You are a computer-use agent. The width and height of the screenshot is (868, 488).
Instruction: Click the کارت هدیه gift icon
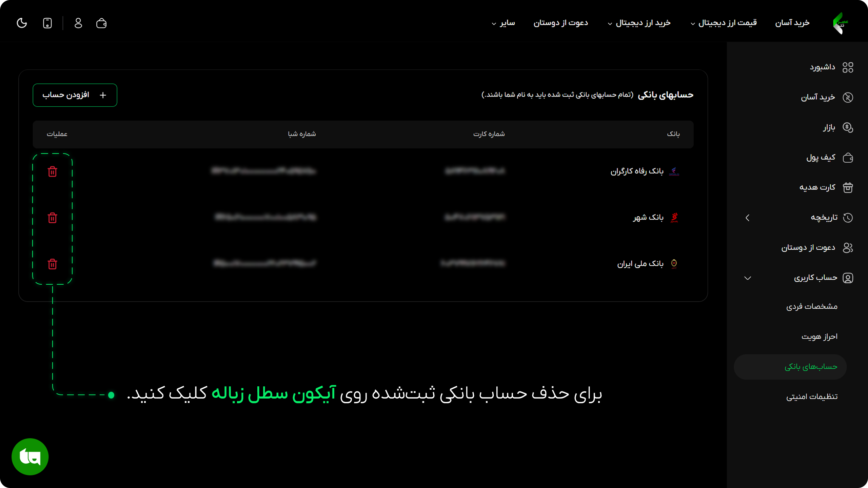(x=848, y=187)
